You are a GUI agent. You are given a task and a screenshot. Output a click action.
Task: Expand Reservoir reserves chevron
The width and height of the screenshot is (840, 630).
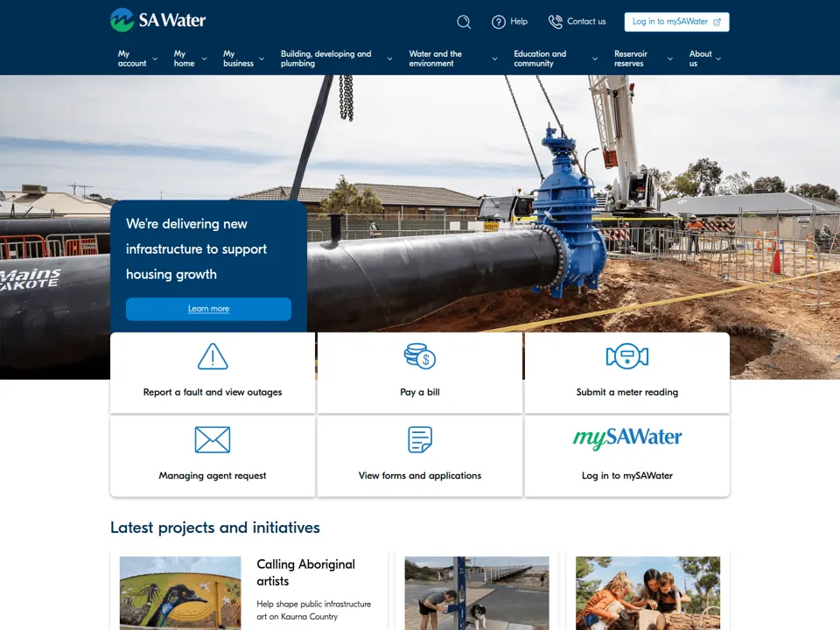point(669,59)
